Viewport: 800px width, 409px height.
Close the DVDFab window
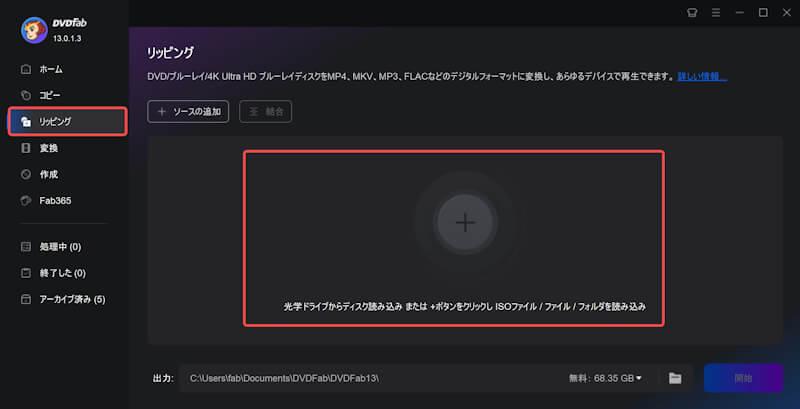click(x=787, y=13)
